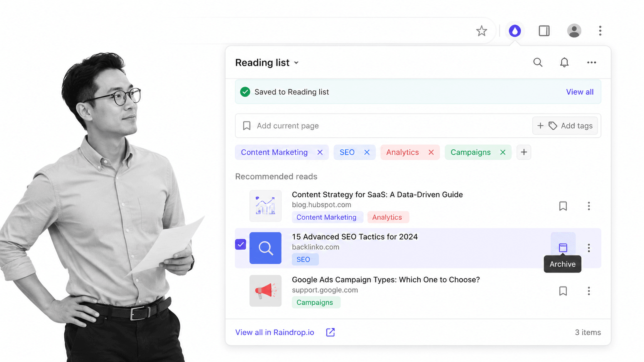The width and height of the screenshot is (644, 362).
Task: Click the plus button to add a filter tag
Action: tap(524, 152)
